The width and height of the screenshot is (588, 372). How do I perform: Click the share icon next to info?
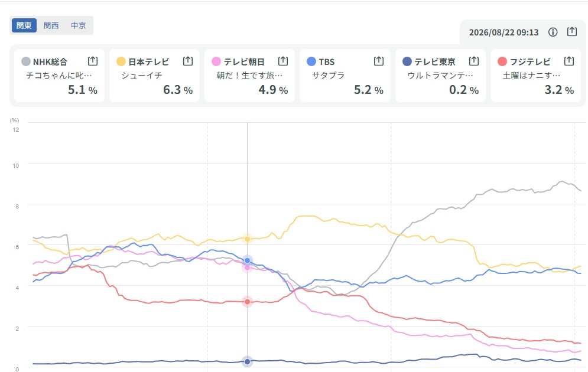(572, 31)
